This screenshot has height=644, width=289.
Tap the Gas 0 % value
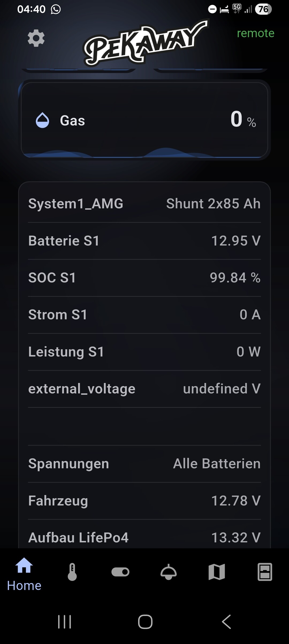243,119
